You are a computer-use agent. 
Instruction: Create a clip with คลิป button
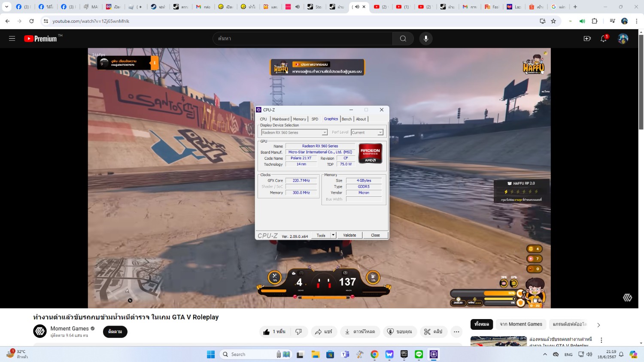[x=433, y=332]
